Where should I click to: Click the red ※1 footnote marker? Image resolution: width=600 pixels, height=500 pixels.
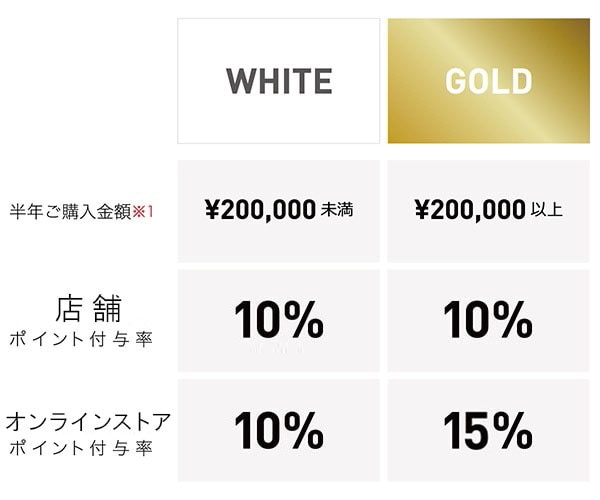143,212
